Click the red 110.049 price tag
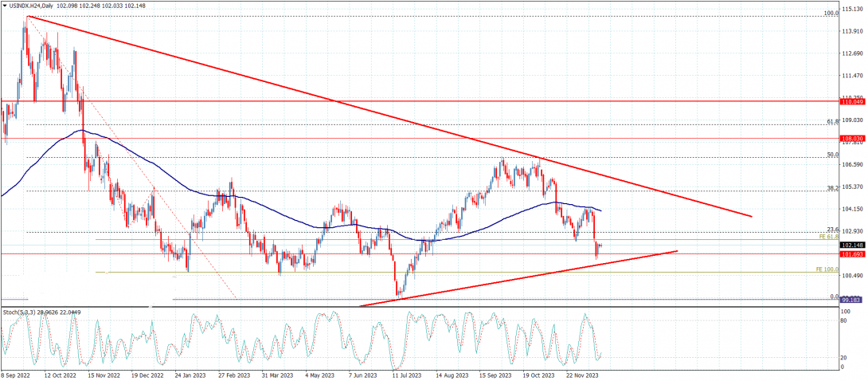 853,102
